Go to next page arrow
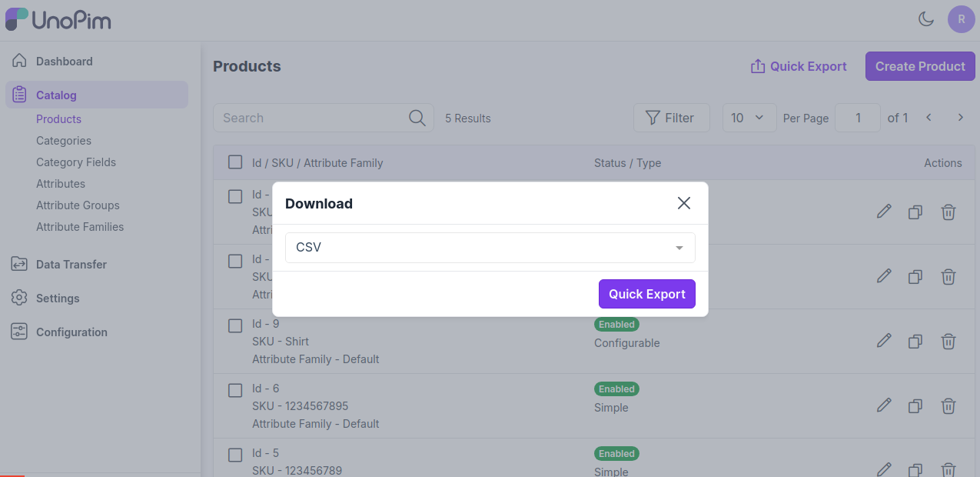980x477 pixels. tap(960, 118)
